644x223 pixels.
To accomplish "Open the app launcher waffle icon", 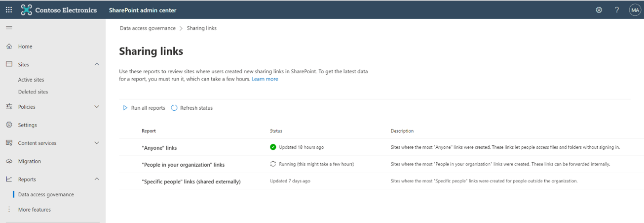I will [9, 10].
